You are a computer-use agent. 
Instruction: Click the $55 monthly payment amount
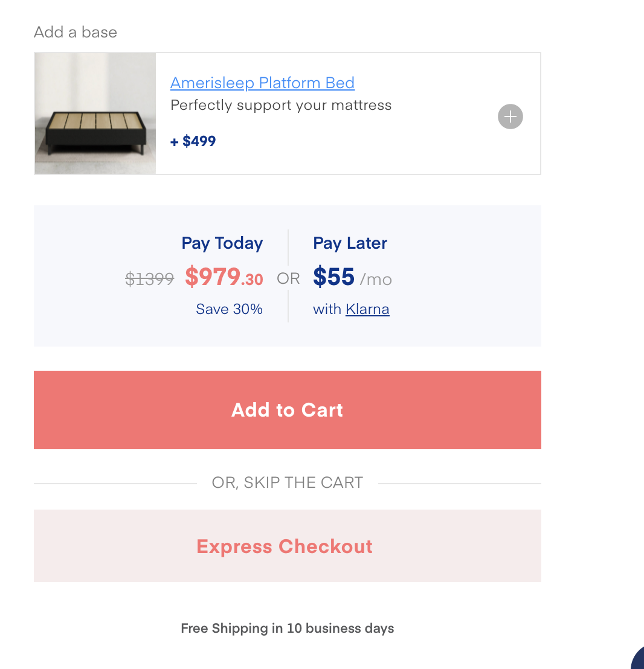[x=333, y=277]
